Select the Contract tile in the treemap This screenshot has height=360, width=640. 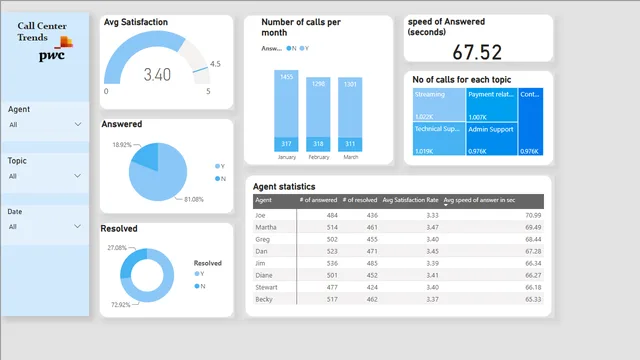click(531, 122)
